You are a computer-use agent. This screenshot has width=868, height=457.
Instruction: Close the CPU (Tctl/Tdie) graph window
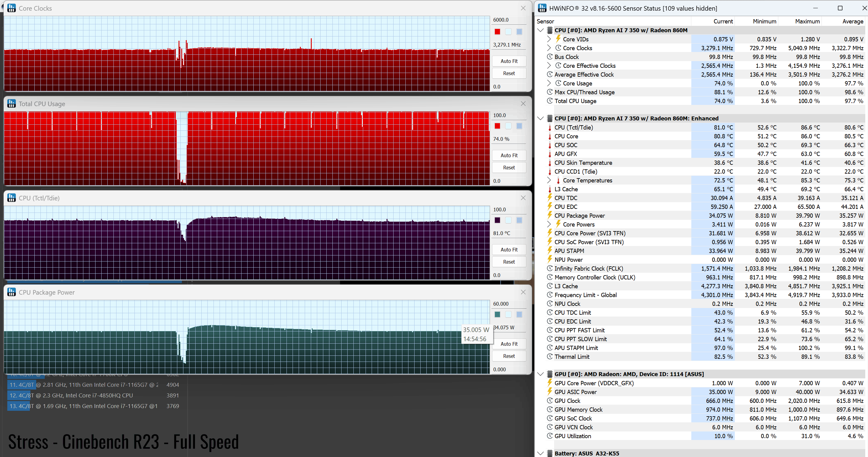[523, 198]
